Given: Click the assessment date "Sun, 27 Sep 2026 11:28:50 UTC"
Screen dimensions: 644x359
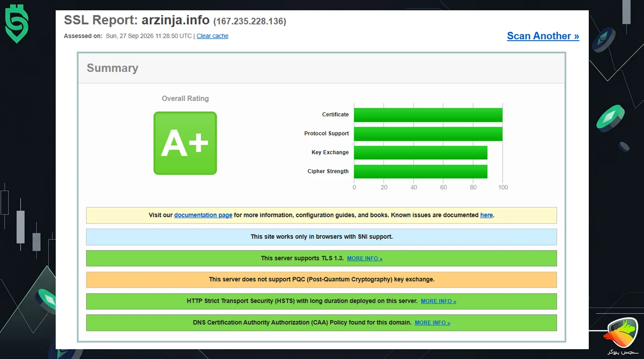Looking at the screenshot, I should (148, 36).
